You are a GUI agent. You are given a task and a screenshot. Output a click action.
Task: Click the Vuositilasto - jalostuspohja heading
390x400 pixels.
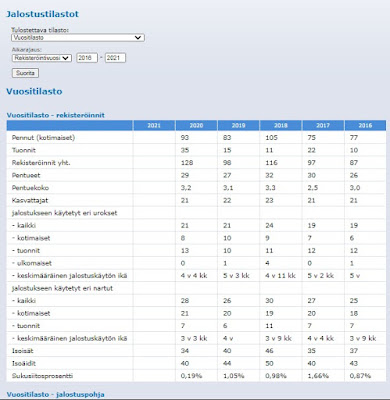pos(55,395)
